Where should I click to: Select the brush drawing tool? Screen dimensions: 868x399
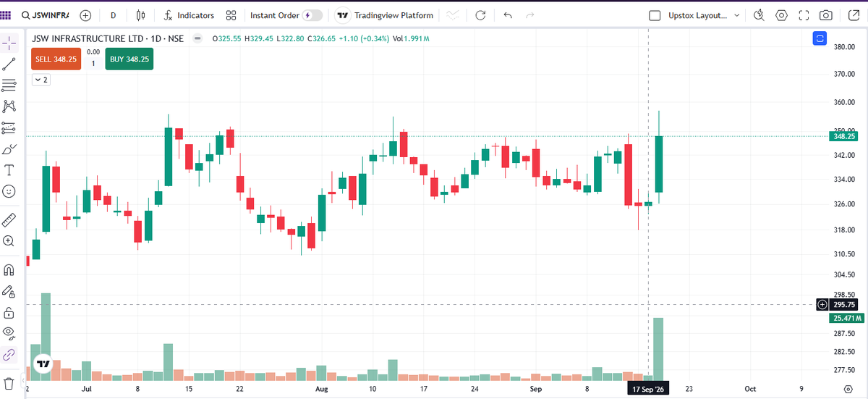[x=9, y=149]
